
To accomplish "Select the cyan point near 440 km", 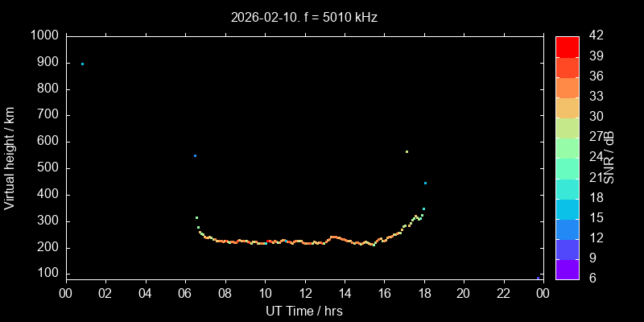I will point(425,183).
